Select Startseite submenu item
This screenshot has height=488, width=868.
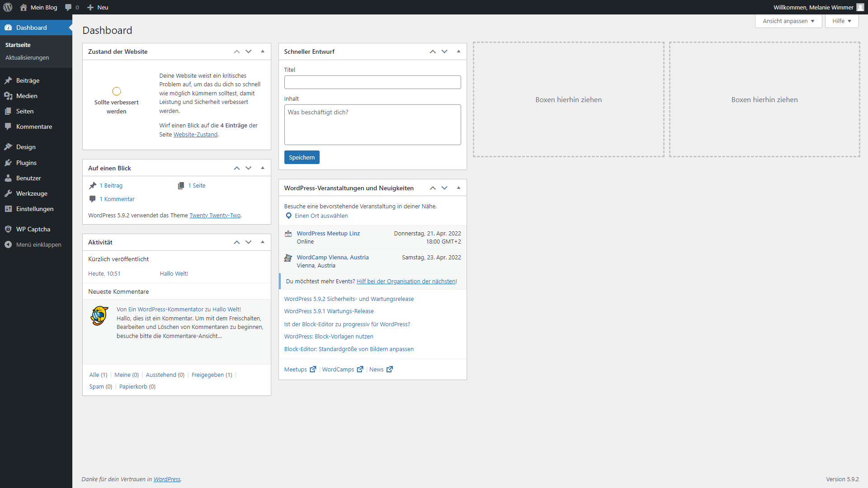[18, 45]
